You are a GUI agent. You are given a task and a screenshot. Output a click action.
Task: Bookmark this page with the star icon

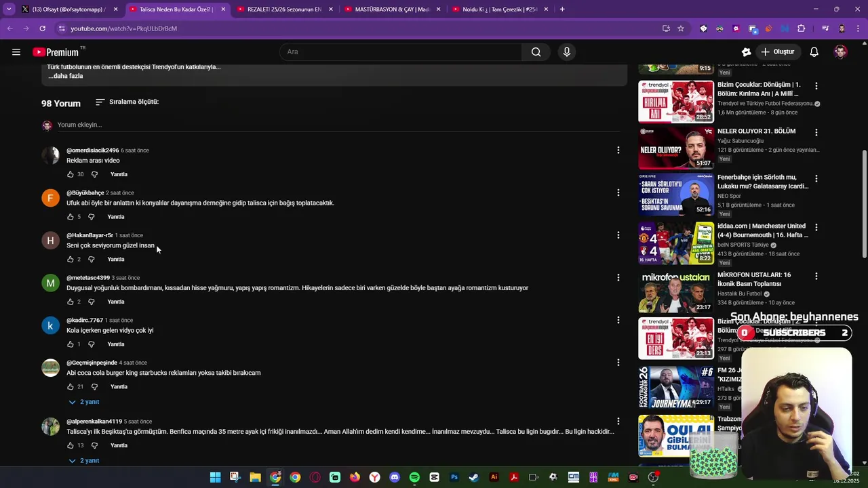coord(681,28)
